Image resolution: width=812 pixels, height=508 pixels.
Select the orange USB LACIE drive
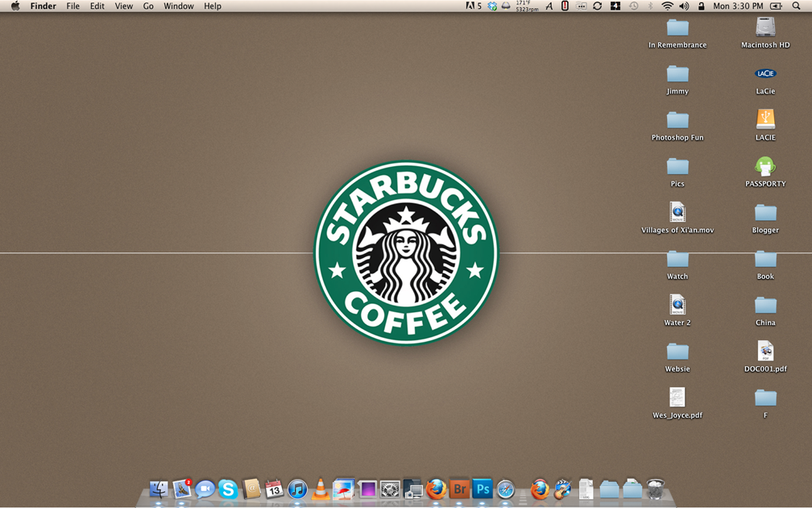(765, 119)
